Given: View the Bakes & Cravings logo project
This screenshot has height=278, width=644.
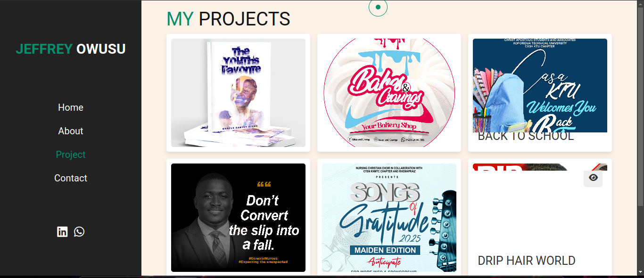Looking at the screenshot, I should (x=389, y=93).
